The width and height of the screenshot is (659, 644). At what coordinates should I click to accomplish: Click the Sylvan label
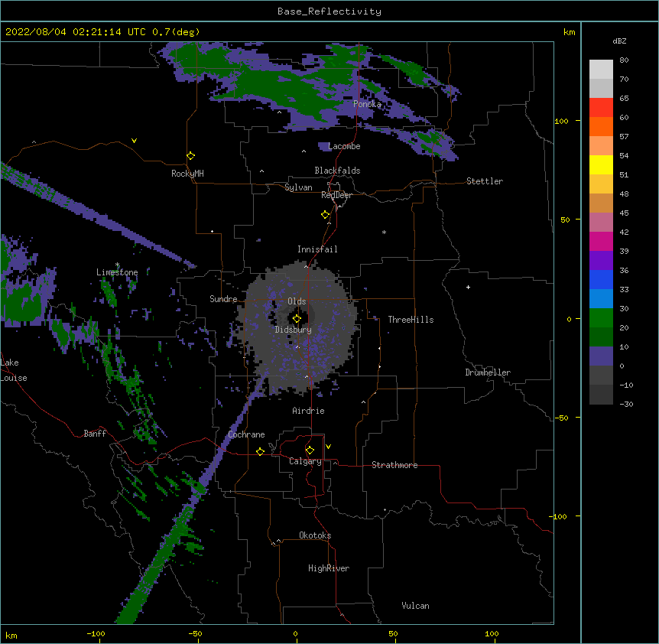point(298,187)
